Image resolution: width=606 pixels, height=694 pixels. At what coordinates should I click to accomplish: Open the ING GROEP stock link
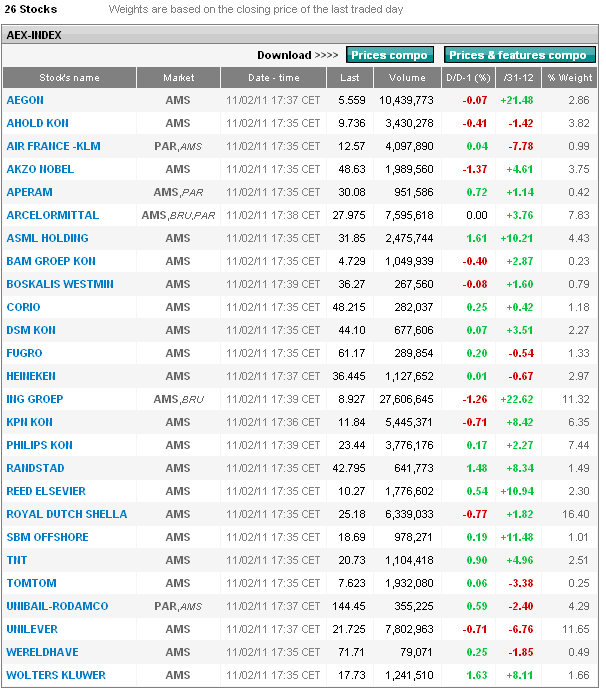click(x=35, y=400)
